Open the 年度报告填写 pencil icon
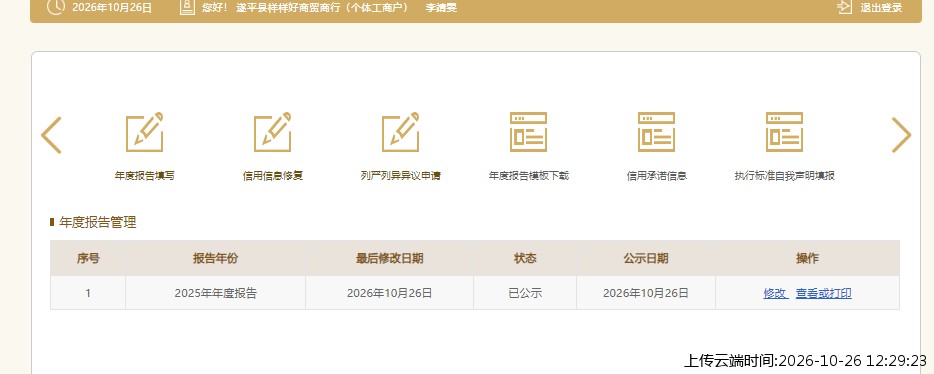Viewport: 934px width, 374px height. pos(145,132)
